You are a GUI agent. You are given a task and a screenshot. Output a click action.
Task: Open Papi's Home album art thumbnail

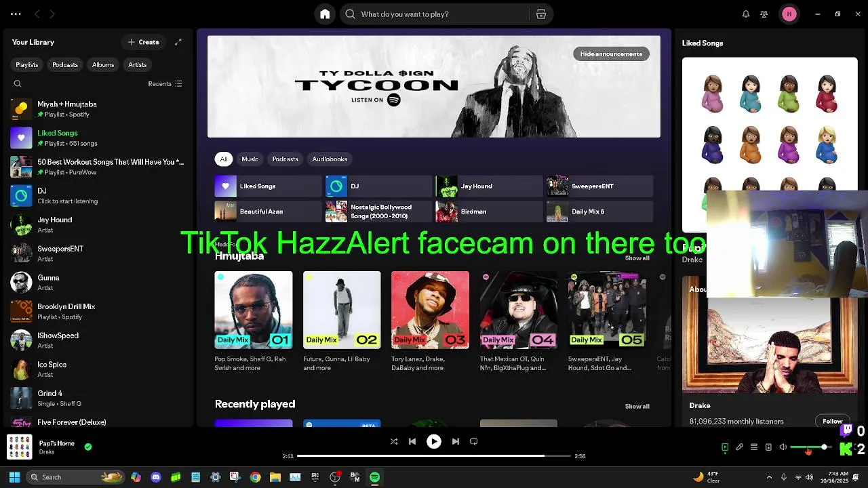tap(20, 447)
